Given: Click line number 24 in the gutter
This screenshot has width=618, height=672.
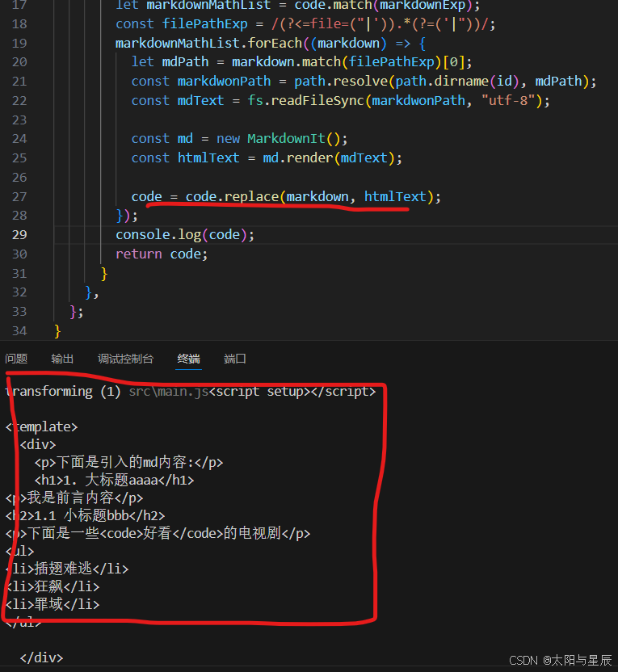Looking at the screenshot, I should [x=19, y=139].
